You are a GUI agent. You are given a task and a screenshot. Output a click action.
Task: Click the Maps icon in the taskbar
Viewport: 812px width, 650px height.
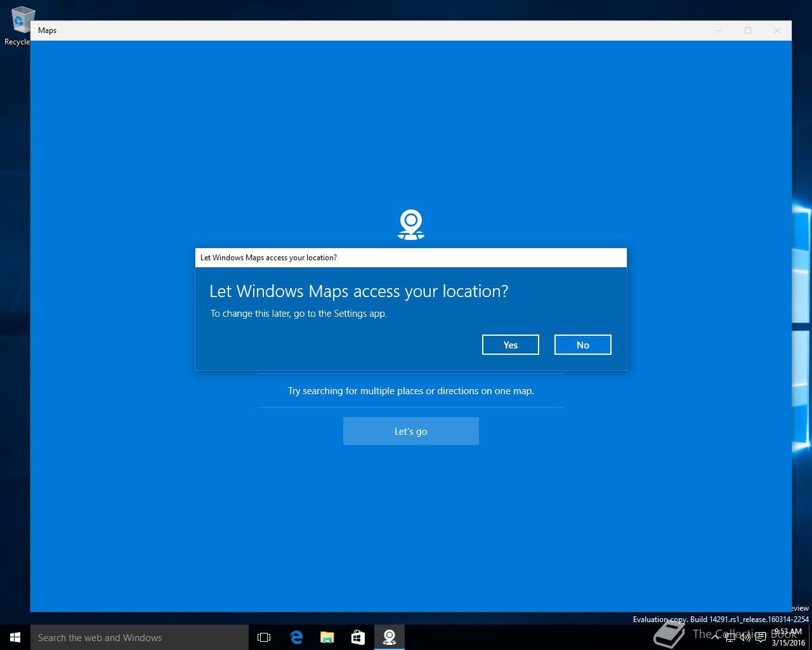pyautogui.click(x=389, y=637)
